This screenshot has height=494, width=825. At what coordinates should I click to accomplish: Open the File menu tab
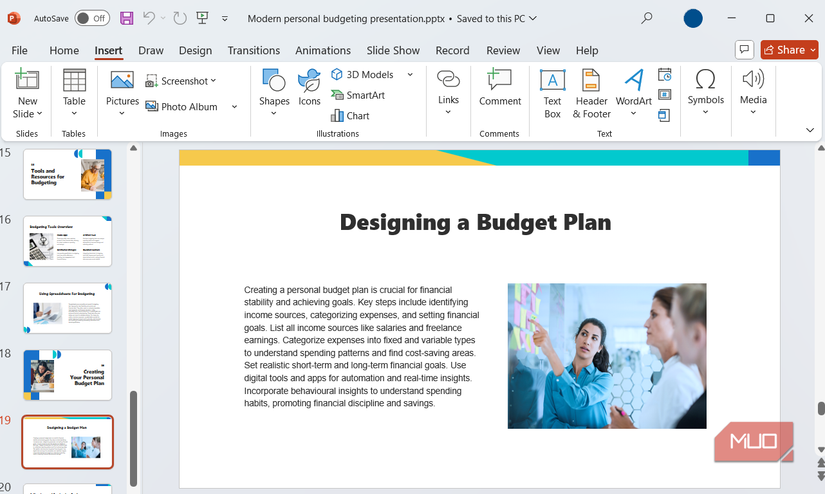click(x=19, y=51)
